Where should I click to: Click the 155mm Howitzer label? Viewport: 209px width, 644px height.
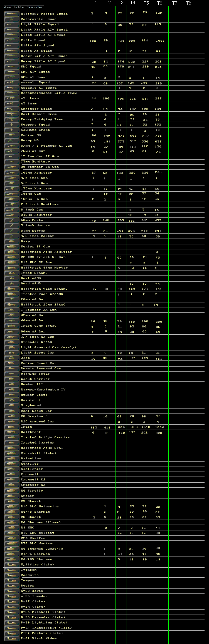(36, 188)
